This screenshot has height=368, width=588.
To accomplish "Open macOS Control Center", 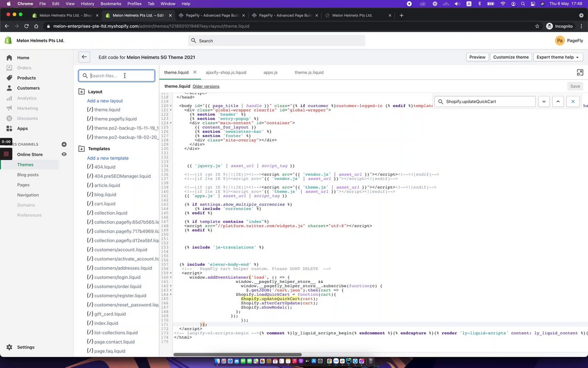I will [x=533, y=4].
